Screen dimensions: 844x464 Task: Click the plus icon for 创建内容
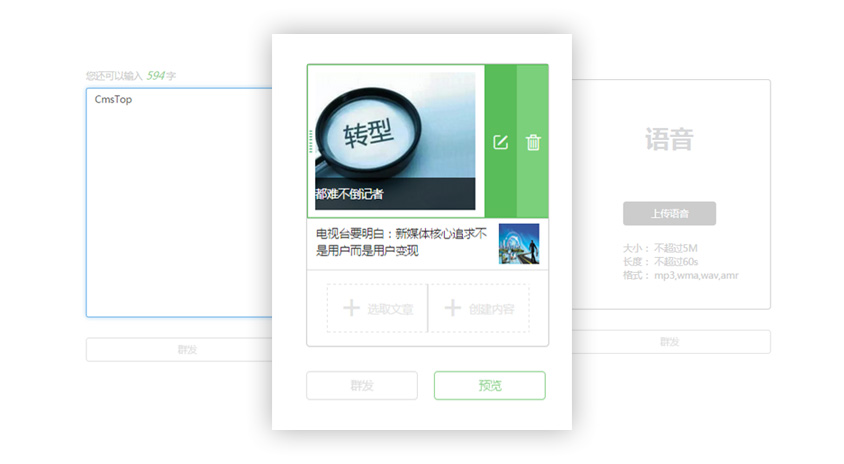click(453, 308)
